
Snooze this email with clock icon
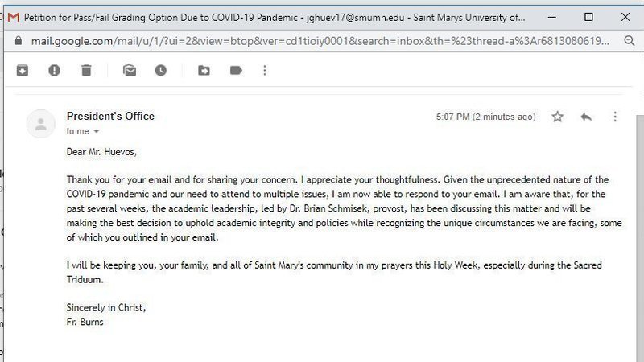[161, 71]
